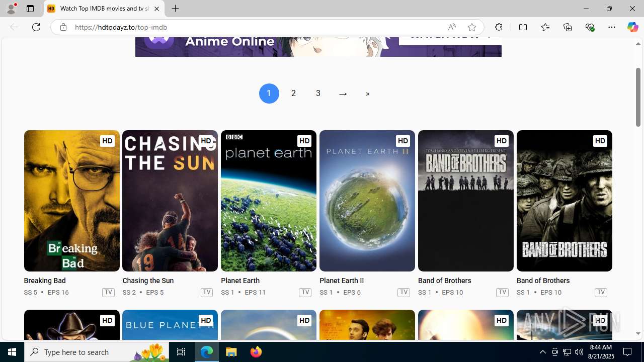Open the Action Center notifications icon
Screen dimensions: 644x362
point(628,352)
